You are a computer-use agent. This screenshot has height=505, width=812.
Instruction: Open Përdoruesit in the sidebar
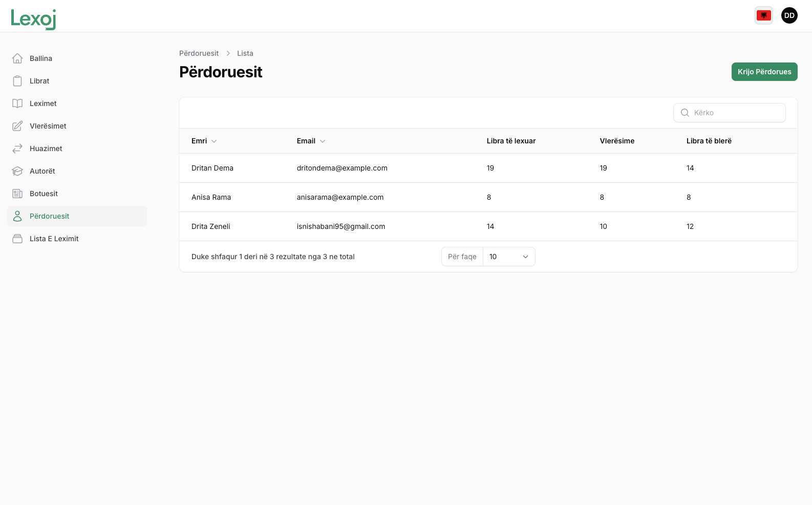[x=50, y=216]
